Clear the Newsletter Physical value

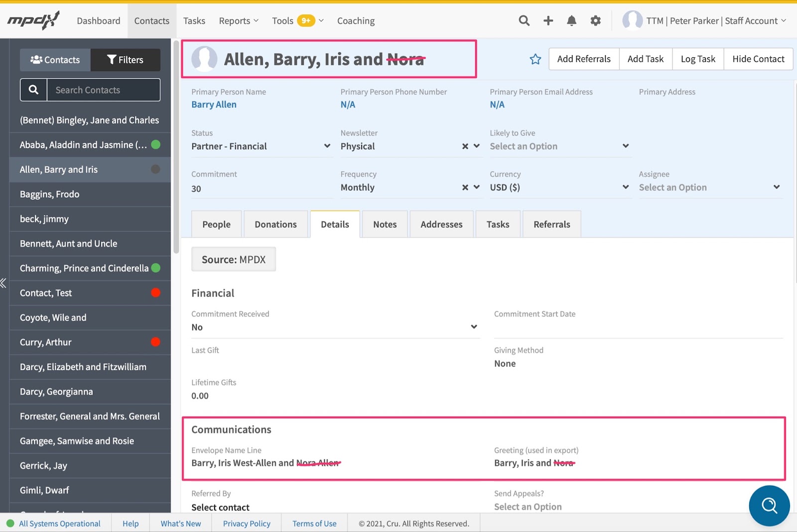click(465, 146)
